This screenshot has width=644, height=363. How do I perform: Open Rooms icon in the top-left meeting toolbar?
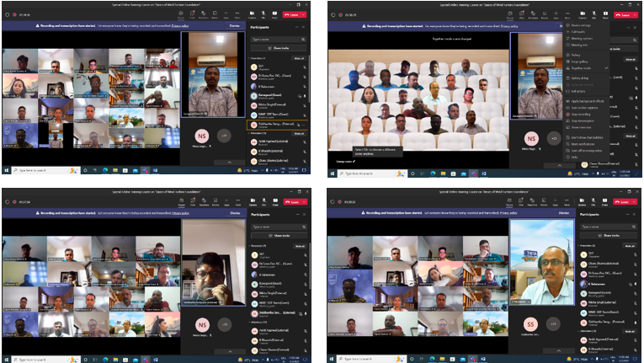click(x=216, y=14)
